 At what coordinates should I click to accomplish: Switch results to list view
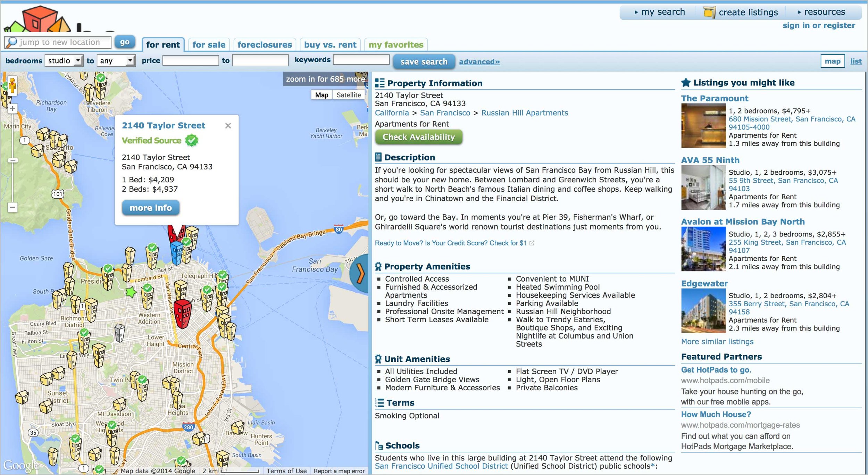pos(856,61)
